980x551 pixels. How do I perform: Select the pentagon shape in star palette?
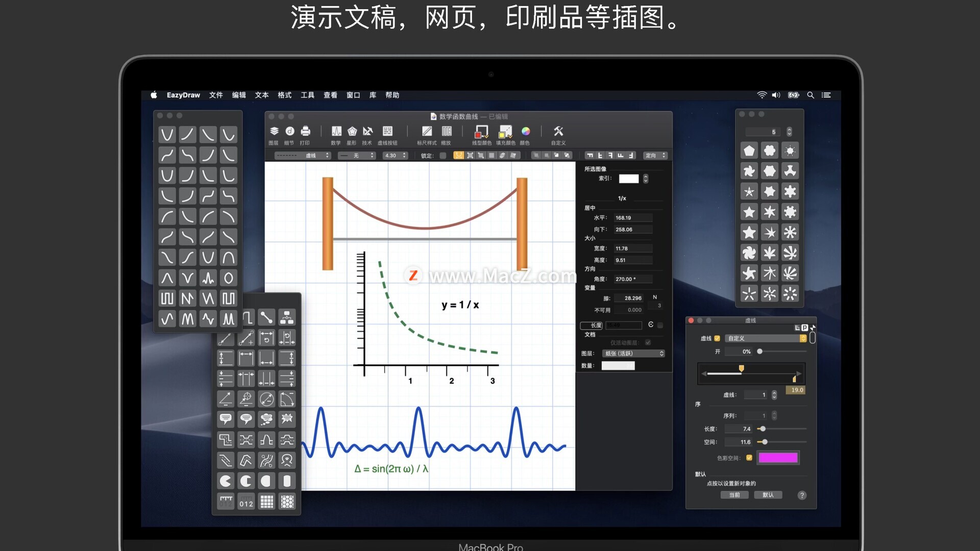[749, 151]
